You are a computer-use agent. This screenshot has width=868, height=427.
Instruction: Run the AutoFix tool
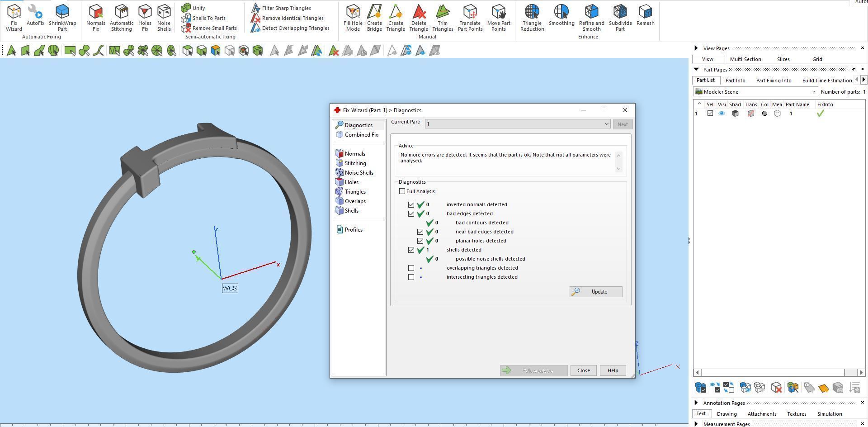[35, 15]
